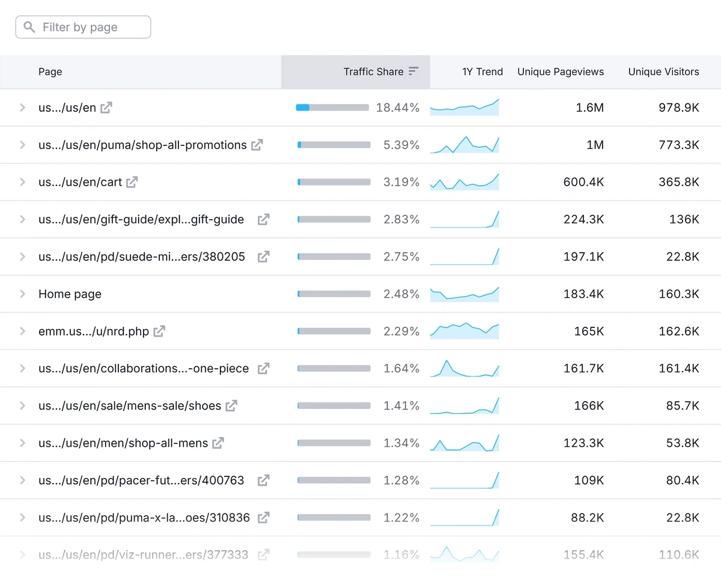Expand the pacer-fut...ers/400763 row

tap(23, 480)
